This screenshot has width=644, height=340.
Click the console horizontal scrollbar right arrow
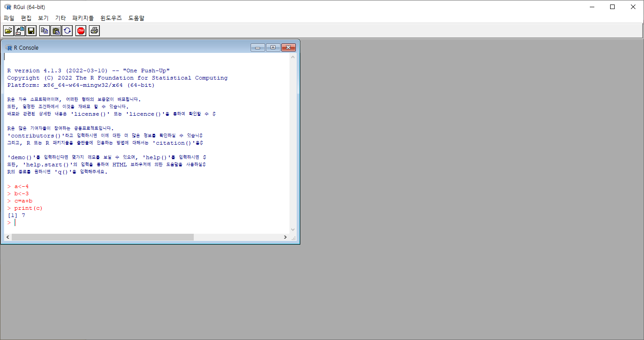click(x=285, y=237)
